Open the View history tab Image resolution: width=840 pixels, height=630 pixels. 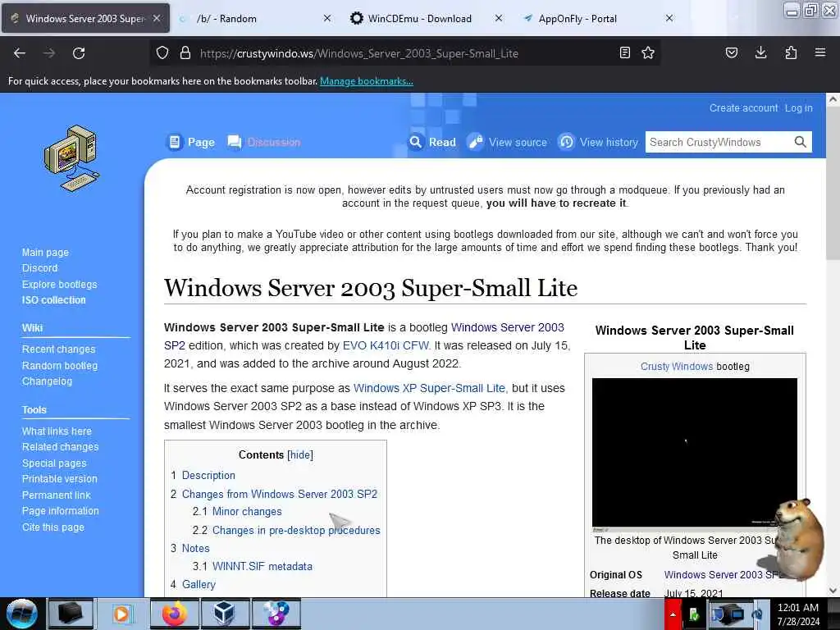point(598,142)
